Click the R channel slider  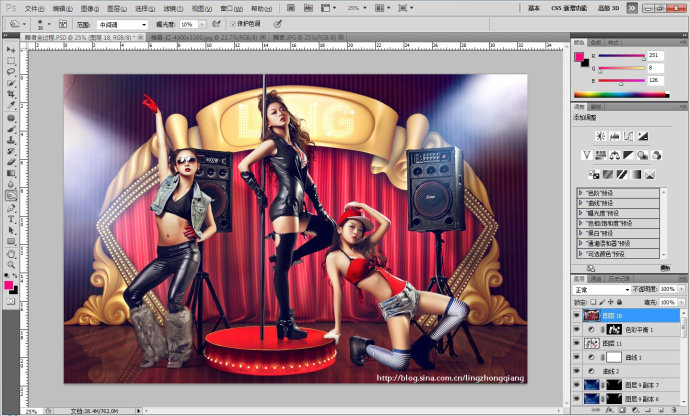tap(621, 56)
